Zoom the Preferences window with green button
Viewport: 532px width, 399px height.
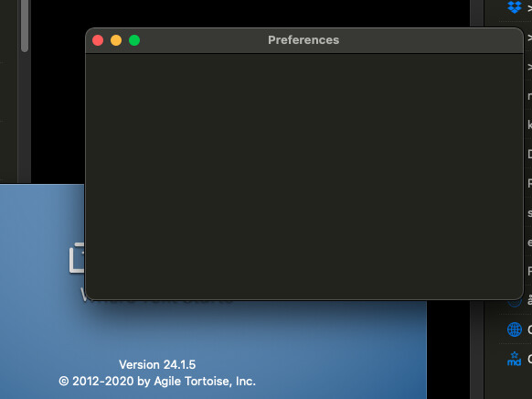(134, 40)
